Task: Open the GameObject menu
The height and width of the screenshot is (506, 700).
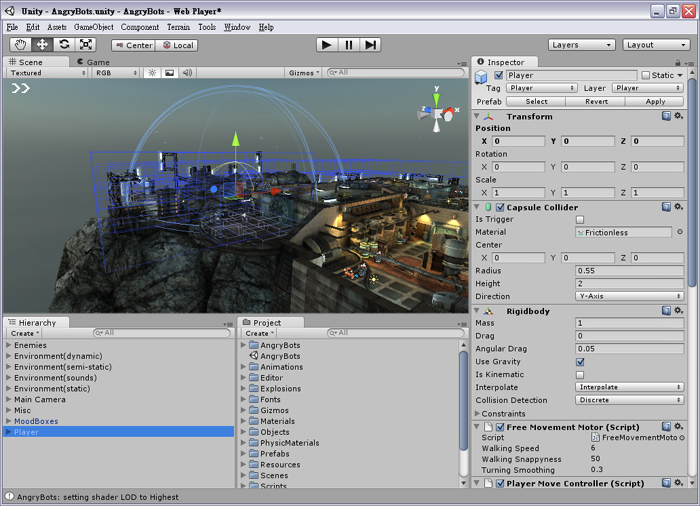Action: pos(93,27)
